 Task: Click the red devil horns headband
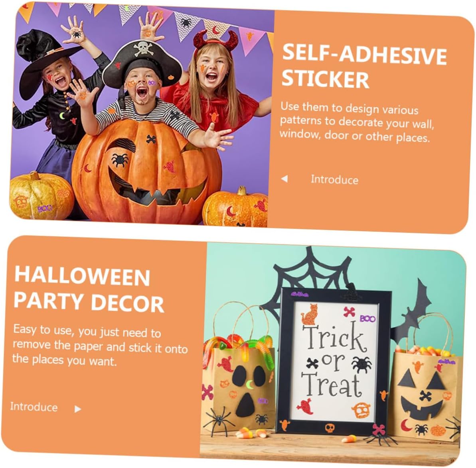tap(216, 39)
